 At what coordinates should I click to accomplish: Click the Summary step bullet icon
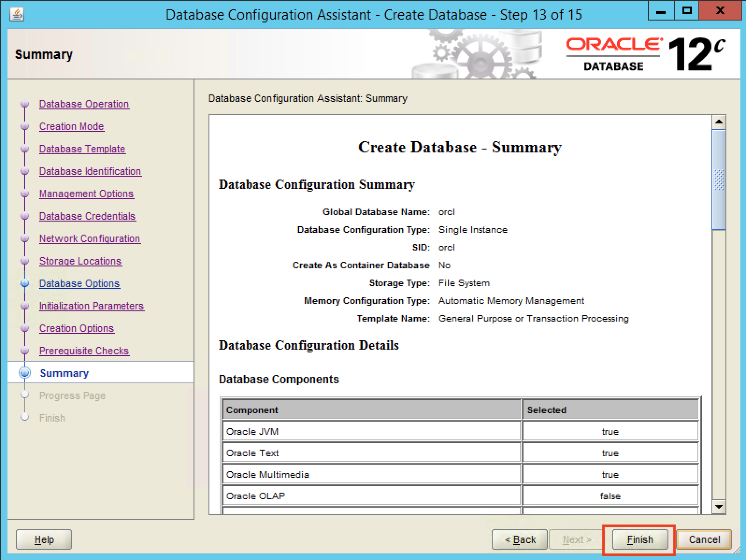coord(25,373)
